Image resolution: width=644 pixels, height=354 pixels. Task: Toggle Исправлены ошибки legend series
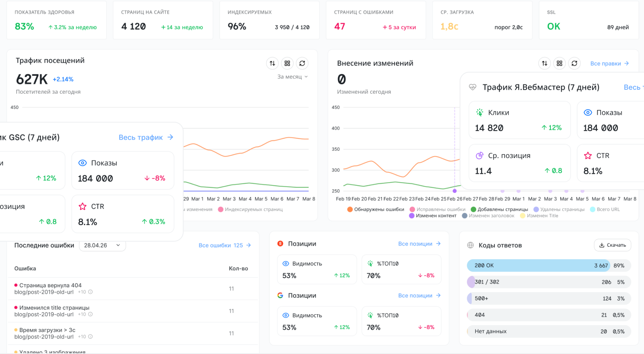[x=438, y=210]
